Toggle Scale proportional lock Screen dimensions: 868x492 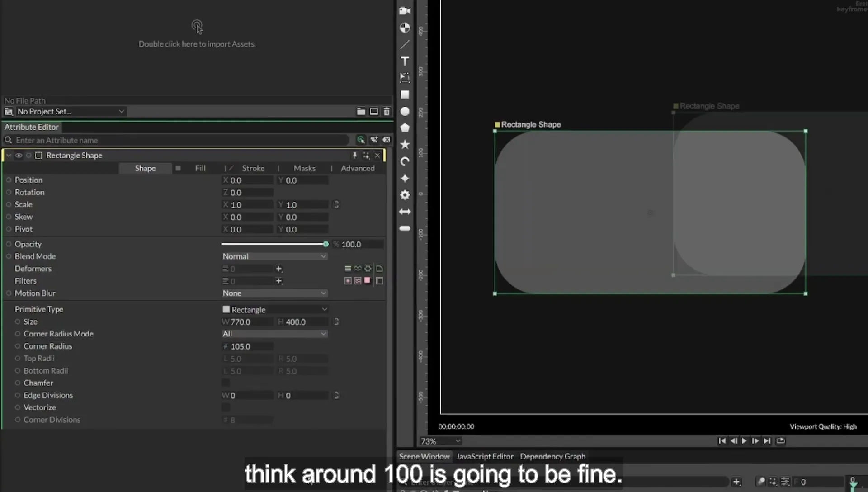pos(336,204)
